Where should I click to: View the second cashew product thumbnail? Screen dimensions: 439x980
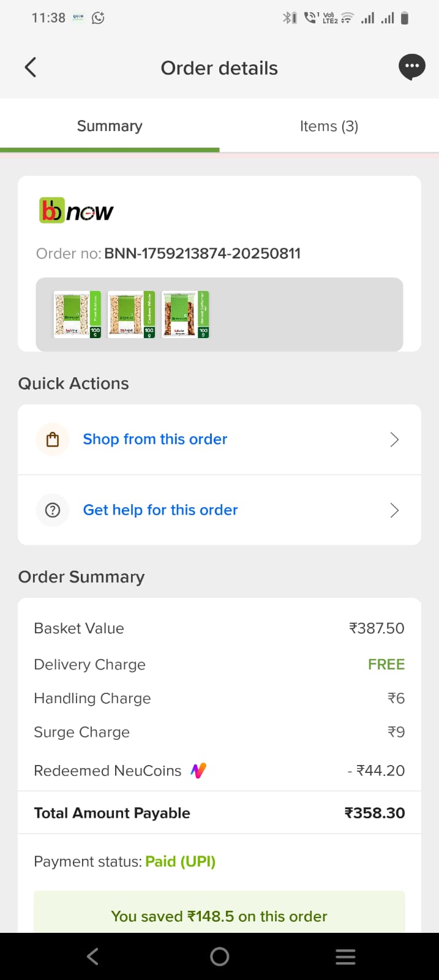pyautogui.click(x=131, y=314)
